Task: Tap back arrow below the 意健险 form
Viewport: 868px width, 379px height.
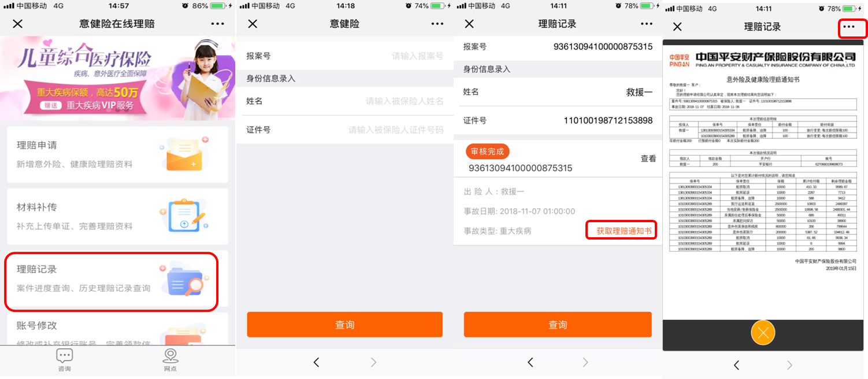Action: tap(316, 362)
